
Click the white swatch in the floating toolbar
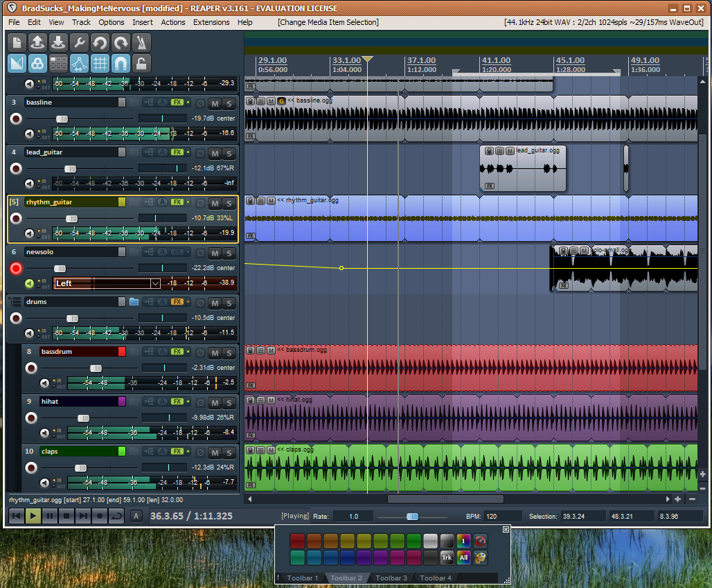coord(430,541)
